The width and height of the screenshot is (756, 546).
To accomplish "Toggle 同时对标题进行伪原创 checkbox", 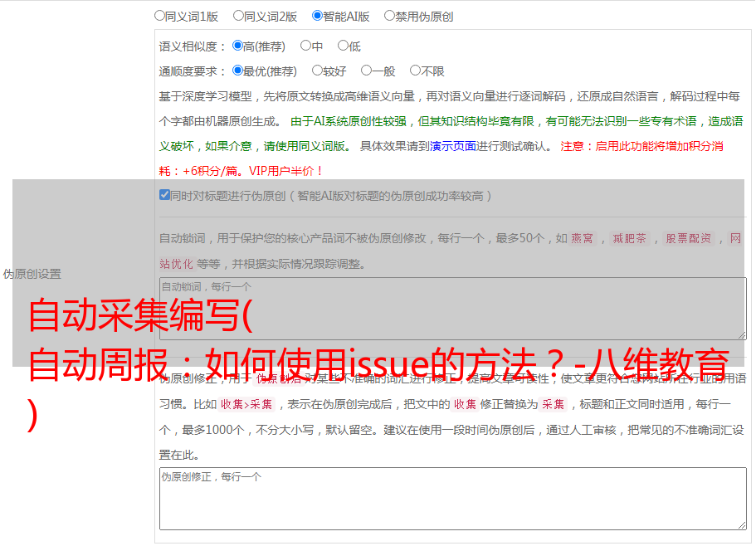I will (x=164, y=195).
